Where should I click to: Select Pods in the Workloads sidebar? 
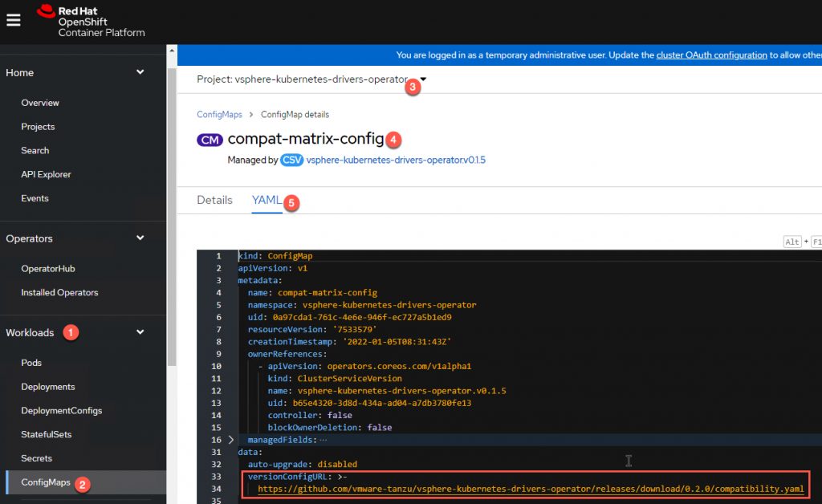point(31,362)
